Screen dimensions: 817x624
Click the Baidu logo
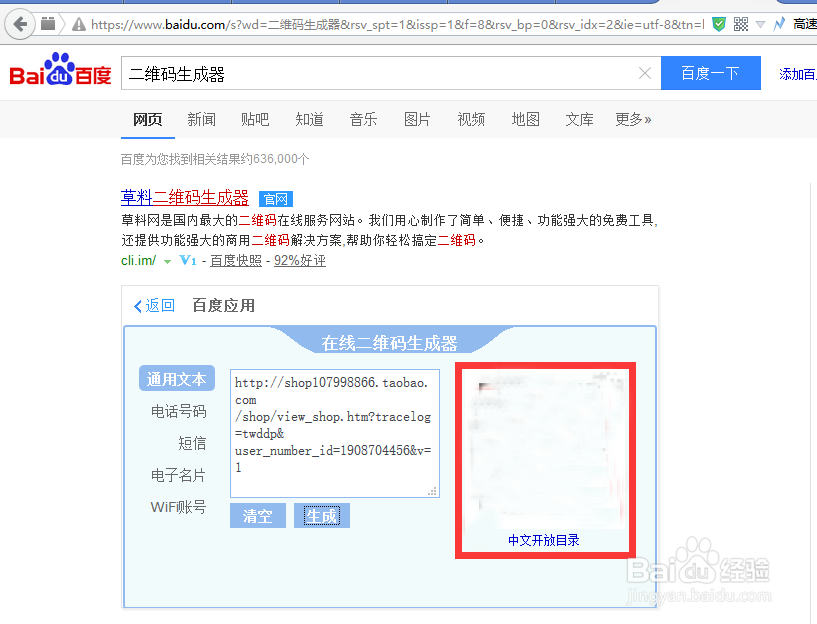click(60, 70)
